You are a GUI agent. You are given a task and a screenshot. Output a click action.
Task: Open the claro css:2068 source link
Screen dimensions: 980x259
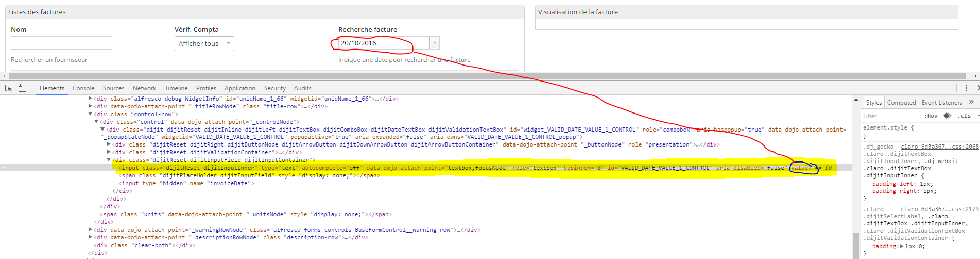(939, 147)
